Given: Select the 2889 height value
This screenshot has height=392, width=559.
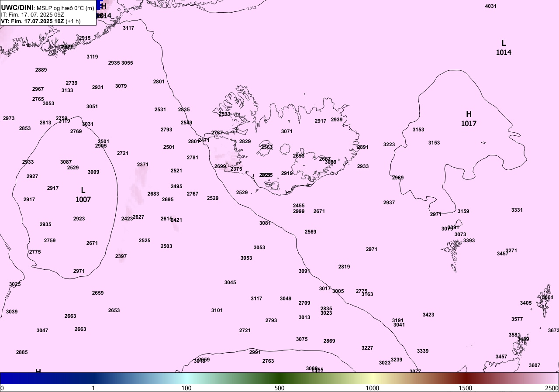Looking at the screenshot, I should click(x=41, y=70).
